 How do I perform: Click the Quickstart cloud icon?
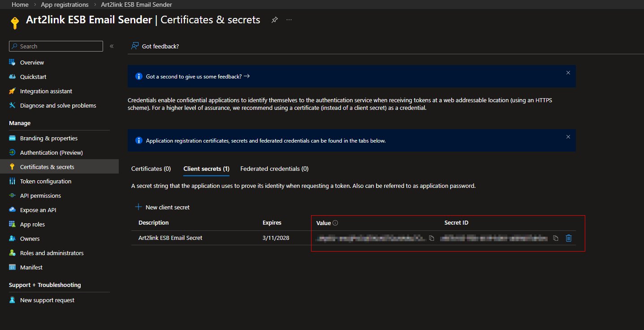tap(12, 77)
